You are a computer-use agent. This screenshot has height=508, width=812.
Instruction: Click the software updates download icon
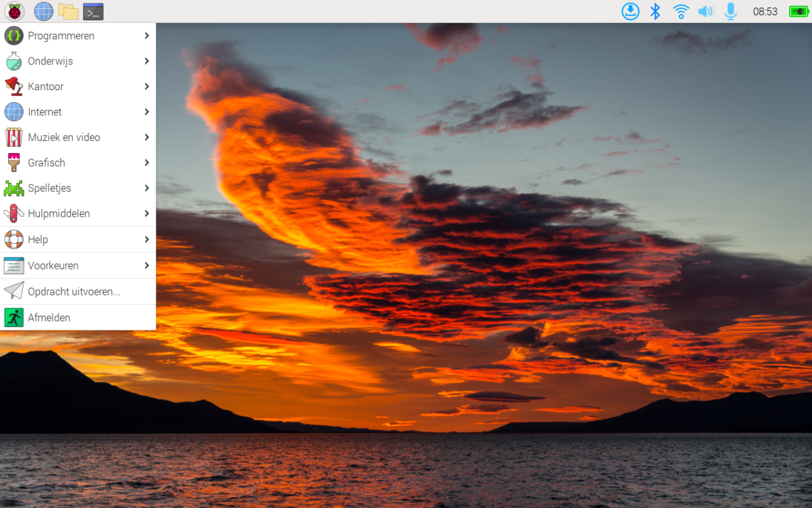click(630, 12)
